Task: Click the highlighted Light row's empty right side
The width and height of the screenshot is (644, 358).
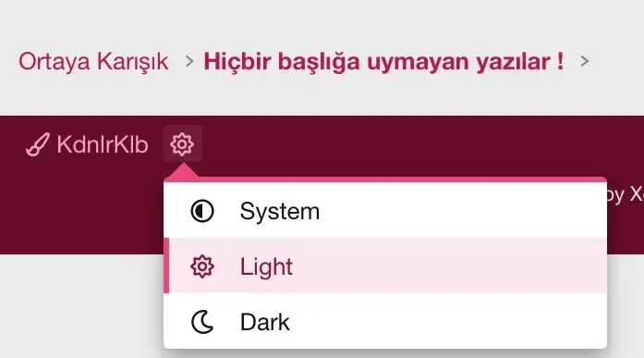Action: click(452, 265)
